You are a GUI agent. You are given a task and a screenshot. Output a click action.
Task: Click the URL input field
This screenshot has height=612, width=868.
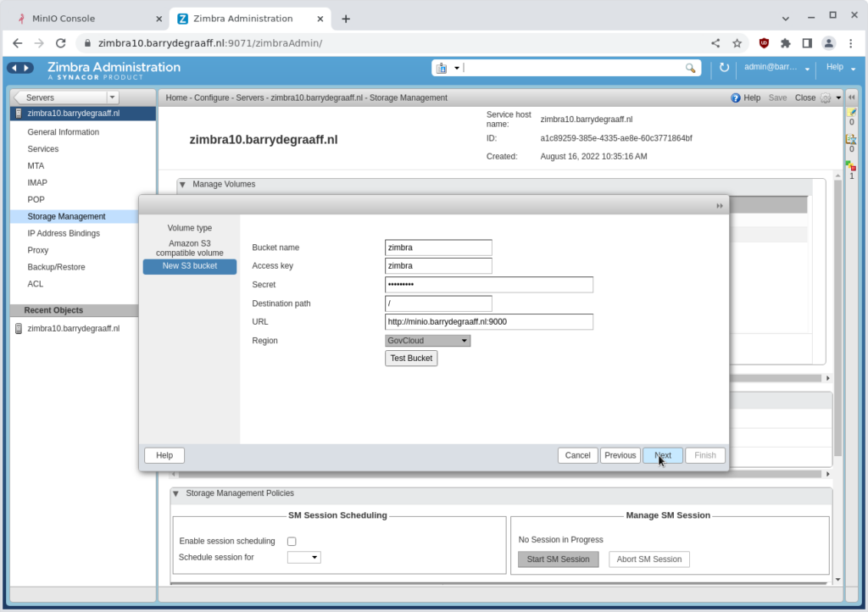489,322
